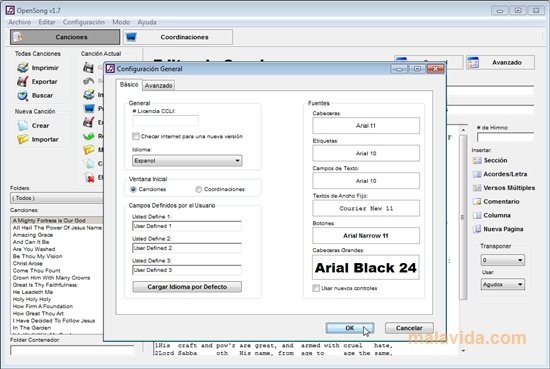
Task: Click the Crear new song icon
Action: click(x=23, y=126)
